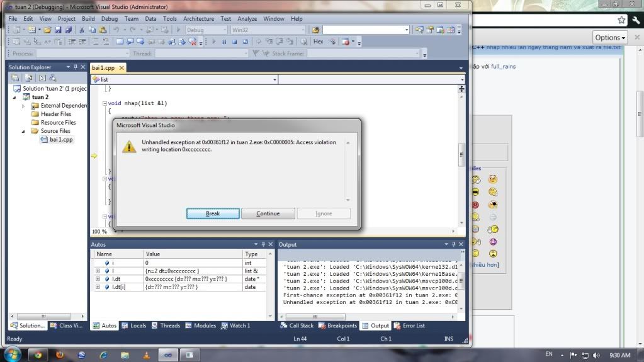The height and width of the screenshot is (362, 644).
Task: Expand the l.dt row in Autos
Action: point(98,279)
